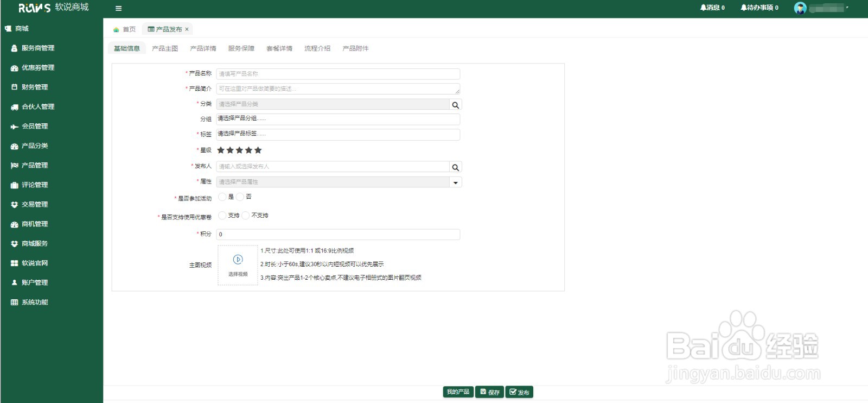Switch to the 产品主图 tab

point(165,48)
